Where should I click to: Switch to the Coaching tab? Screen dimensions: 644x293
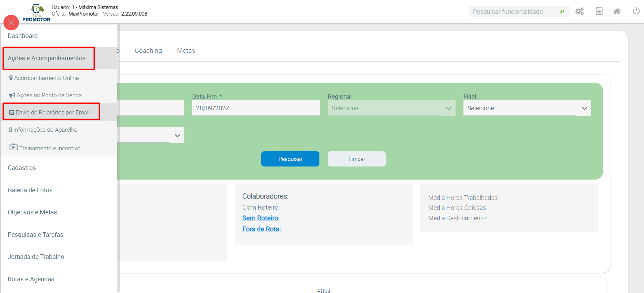(148, 51)
